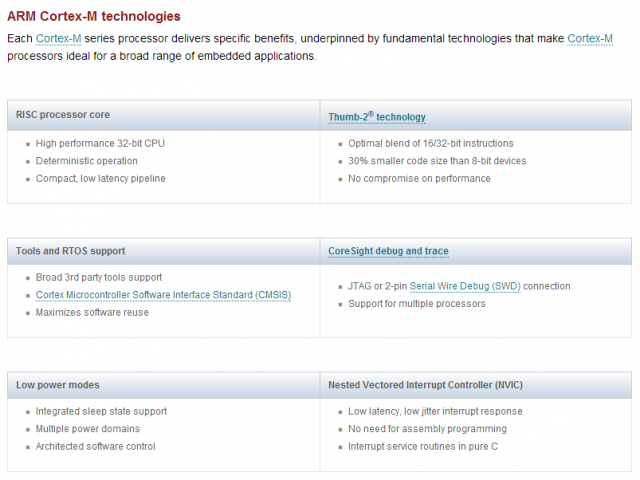
Task: Click 'High performance 32-bit CPU' bullet text
Action: (100, 143)
